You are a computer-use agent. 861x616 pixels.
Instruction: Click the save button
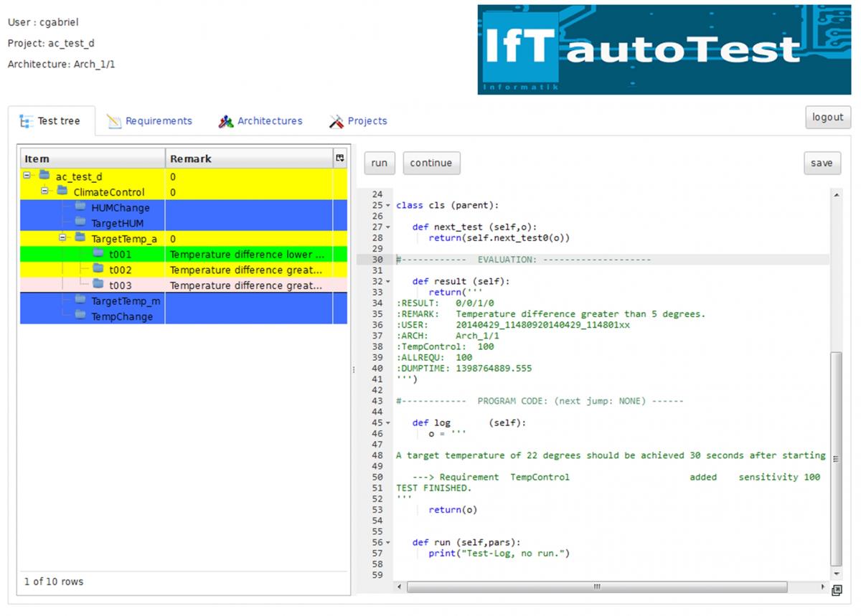point(822,163)
